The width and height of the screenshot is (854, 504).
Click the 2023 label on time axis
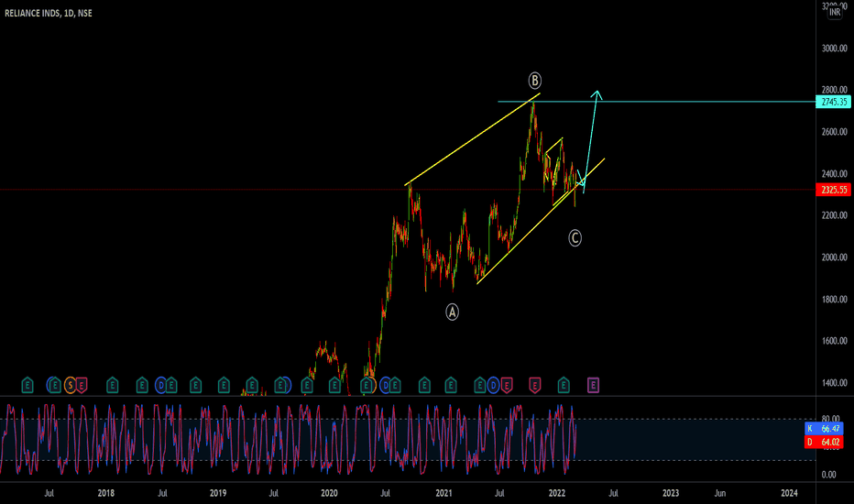coord(671,493)
